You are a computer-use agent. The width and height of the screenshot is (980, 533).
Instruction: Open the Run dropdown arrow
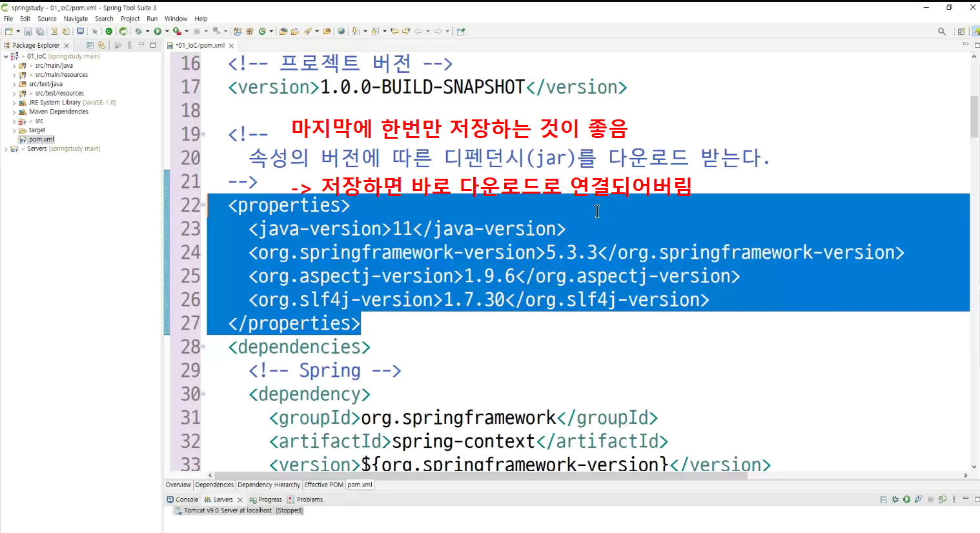click(167, 31)
